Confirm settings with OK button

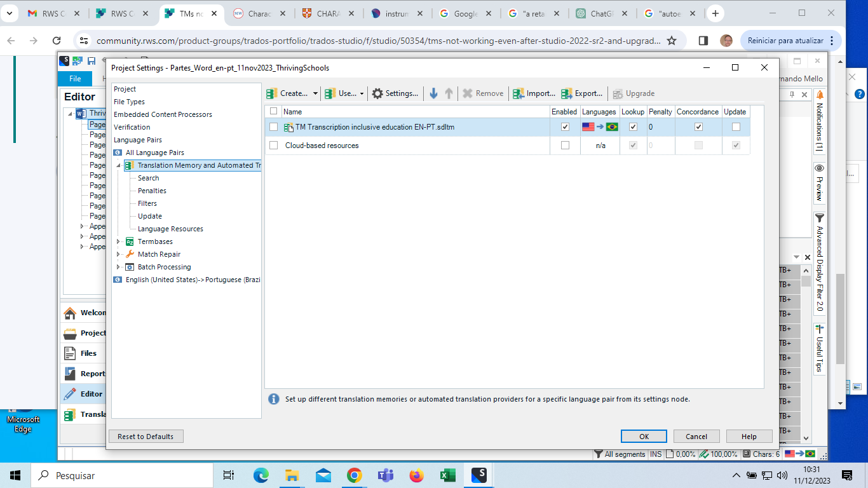coord(644,437)
